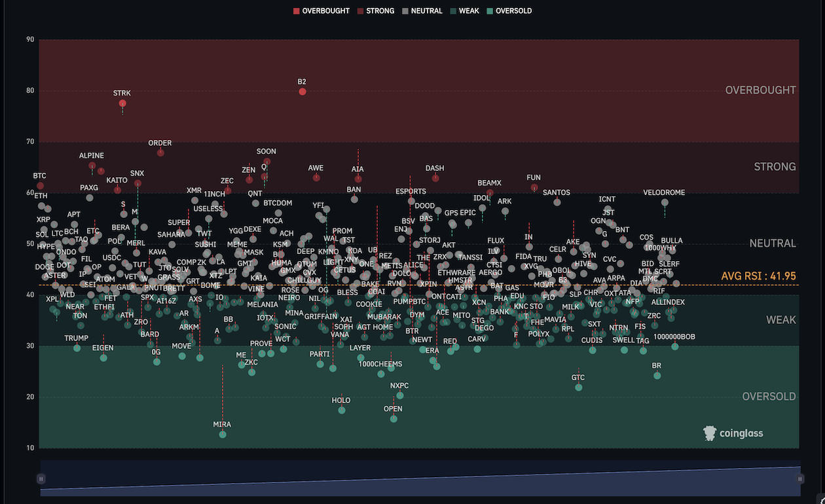The image size is (825, 504).
Task: Click the 1000CHEEMS data point
Action: tap(380, 373)
